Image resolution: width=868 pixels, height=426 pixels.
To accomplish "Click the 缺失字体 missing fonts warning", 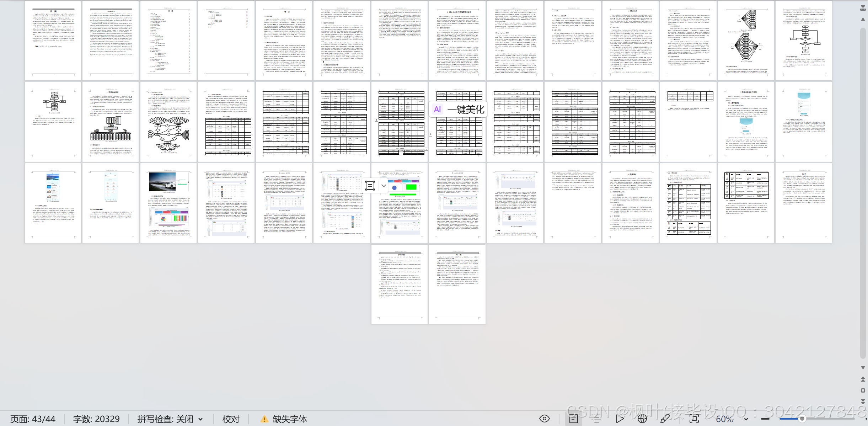I will (x=284, y=419).
